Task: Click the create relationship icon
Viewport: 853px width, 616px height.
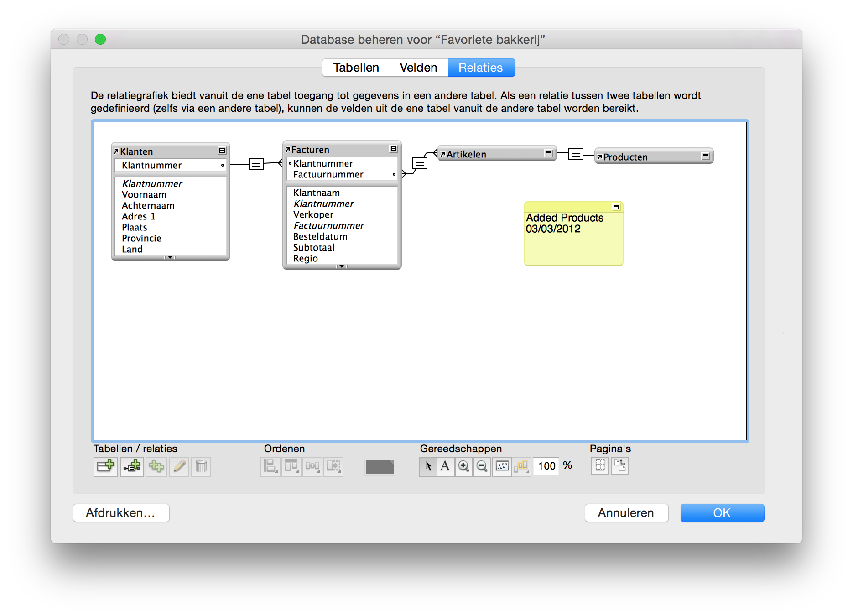Action: coord(132,466)
